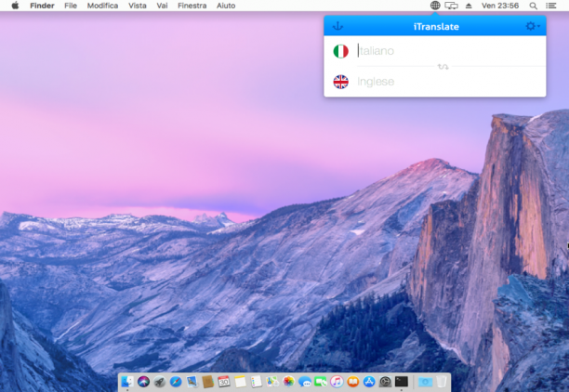Open Contacts book in the Dock
Image resolution: width=569 pixels, height=392 pixels.
click(x=208, y=382)
